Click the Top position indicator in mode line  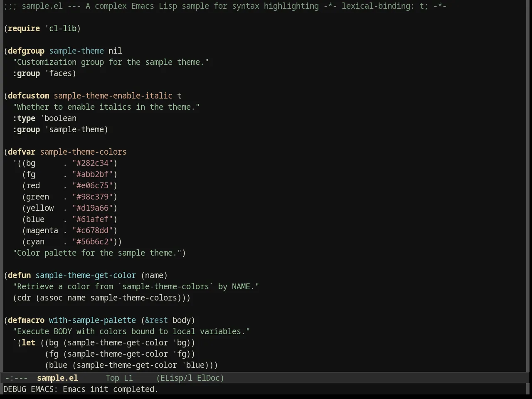(x=112, y=378)
